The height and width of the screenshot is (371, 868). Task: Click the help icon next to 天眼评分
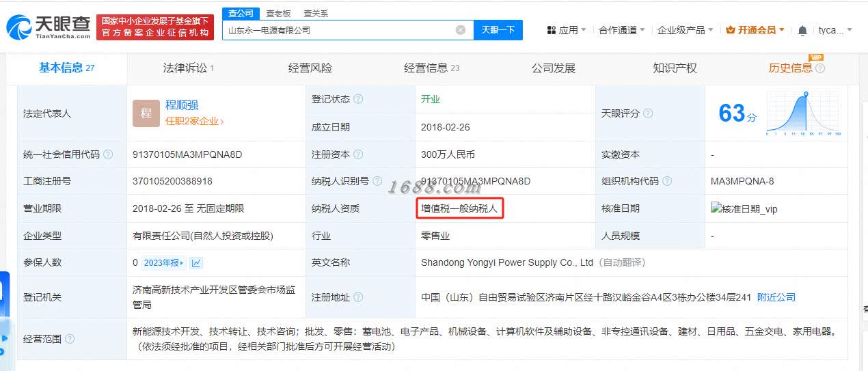click(x=648, y=113)
